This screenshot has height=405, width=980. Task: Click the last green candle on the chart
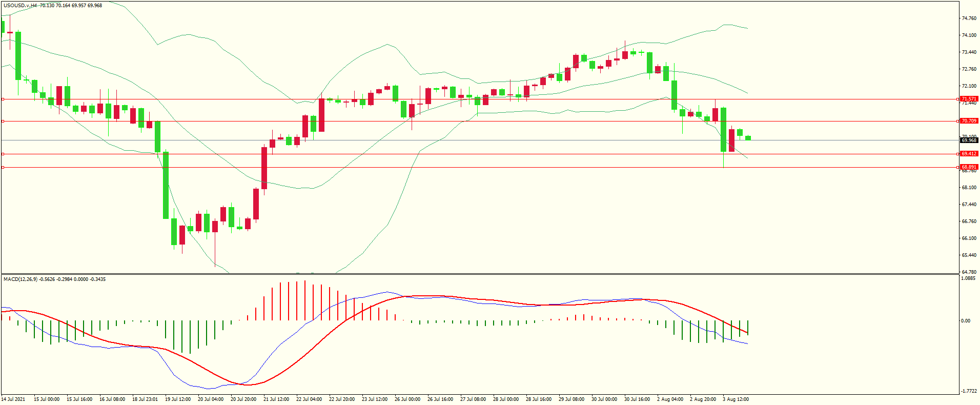tap(748, 137)
